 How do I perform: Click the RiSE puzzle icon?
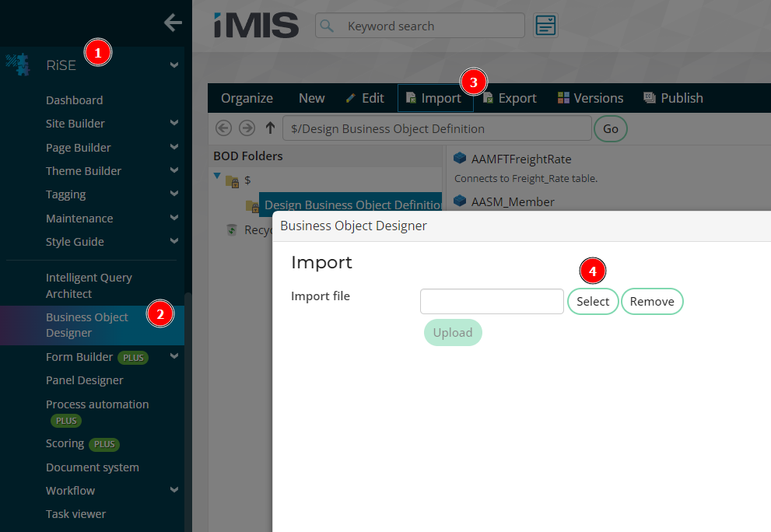[x=17, y=65]
